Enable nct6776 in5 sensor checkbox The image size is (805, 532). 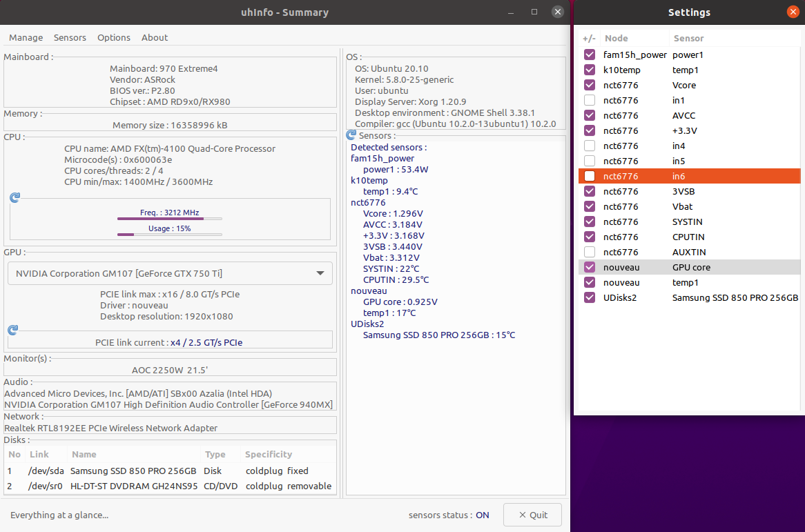click(x=590, y=161)
